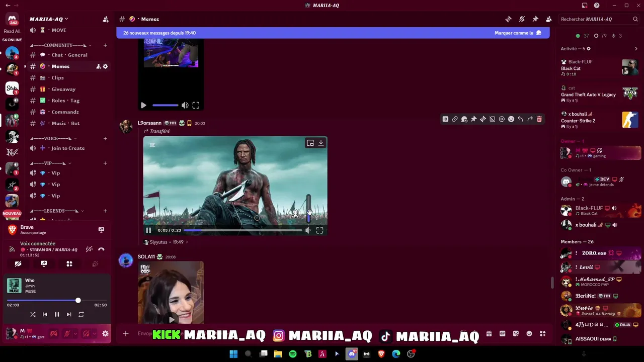
Task: Adjust the vertical video volume slider
Action: (x=308, y=208)
